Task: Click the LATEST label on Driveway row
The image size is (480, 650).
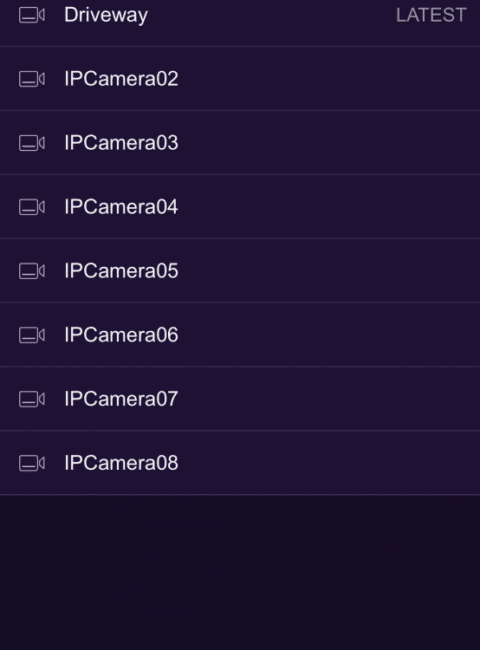Action: [x=431, y=15]
